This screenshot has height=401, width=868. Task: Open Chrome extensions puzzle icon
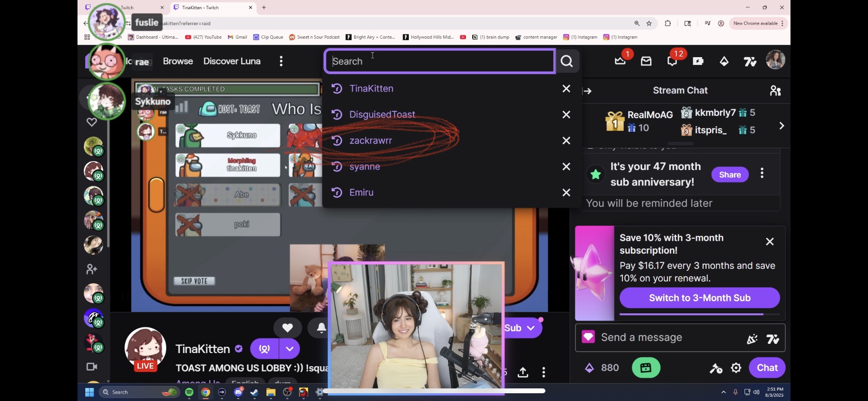click(x=668, y=23)
